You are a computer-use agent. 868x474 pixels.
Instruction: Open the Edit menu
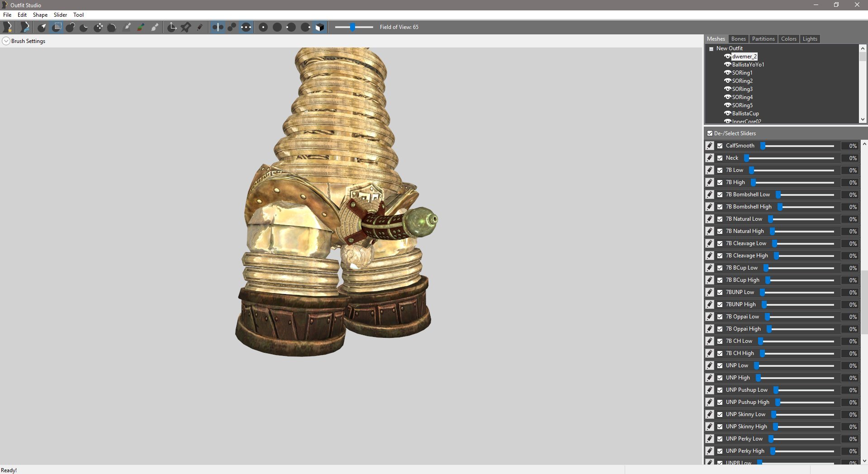(x=22, y=15)
